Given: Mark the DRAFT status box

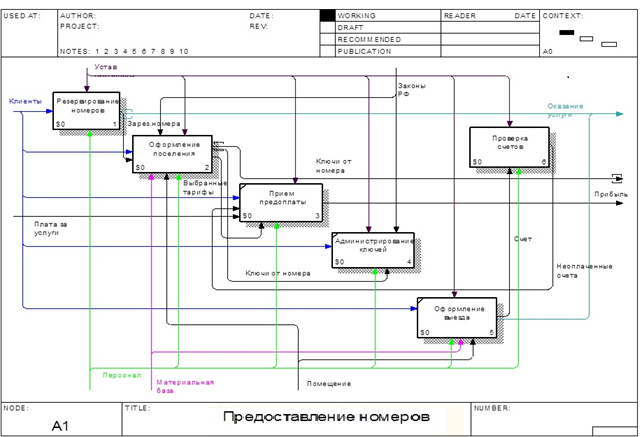Looking at the screenshot, I should pyautogui.click(x=327, y=27).
